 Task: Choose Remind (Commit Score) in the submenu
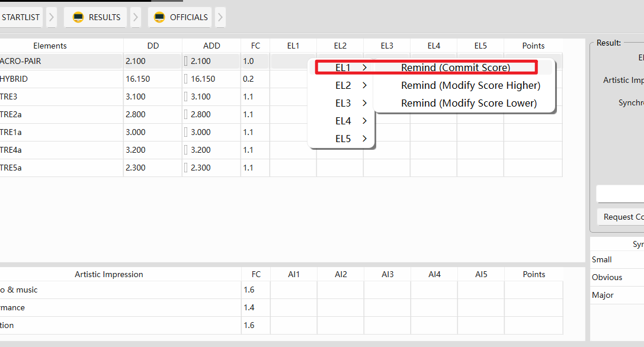(456, 68)
